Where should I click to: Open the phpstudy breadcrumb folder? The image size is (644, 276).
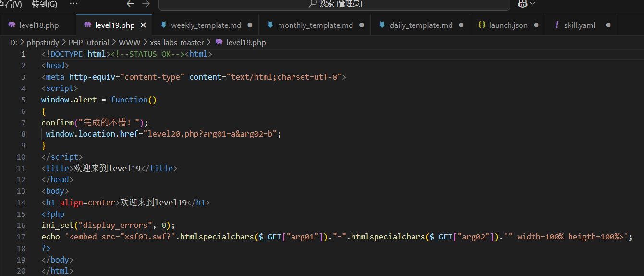pos(43,42)
